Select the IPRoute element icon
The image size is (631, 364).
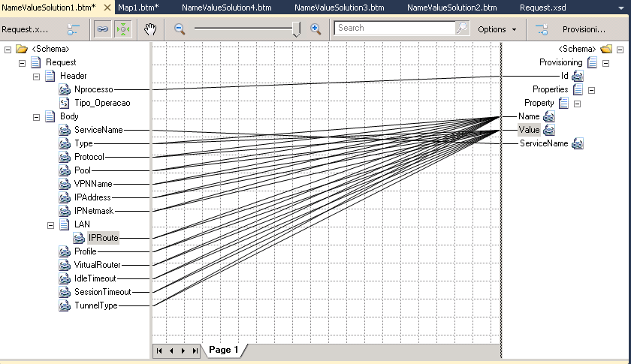pos(80,238)
